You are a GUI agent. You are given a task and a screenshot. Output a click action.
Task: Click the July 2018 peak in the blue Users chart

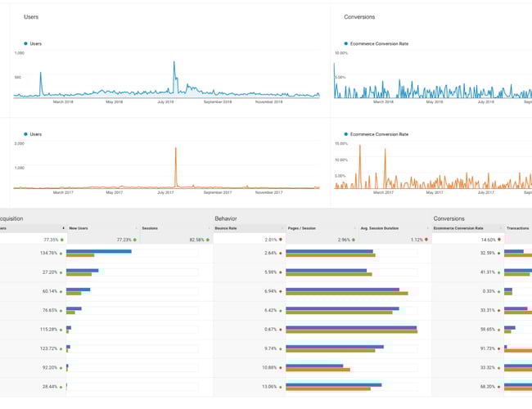click(x=174, y=63)
